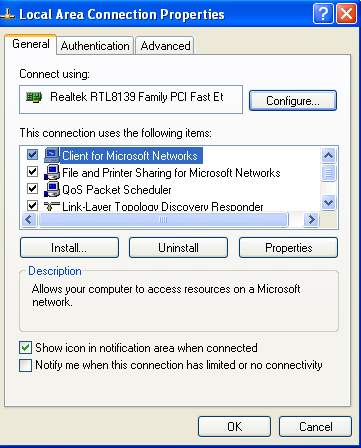
Task: Click the Link-Layer Topology Discovery Responder icon
Action: point(52,206)
